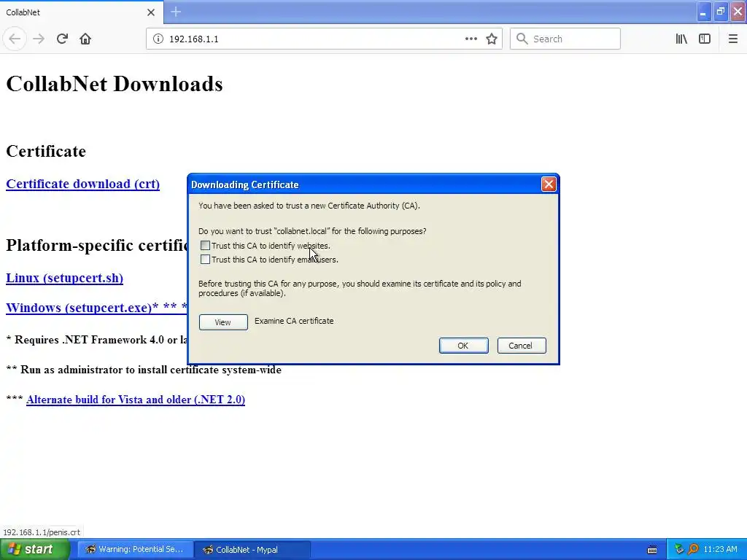Cancel the certificate download dialog
The height and width of the screenshot is (560, 747).
(521, 345)
